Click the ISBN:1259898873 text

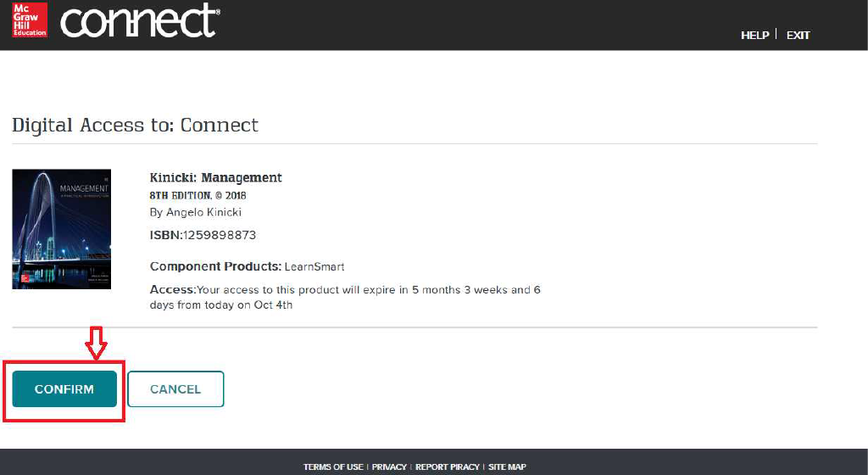[x=203, y=235]
